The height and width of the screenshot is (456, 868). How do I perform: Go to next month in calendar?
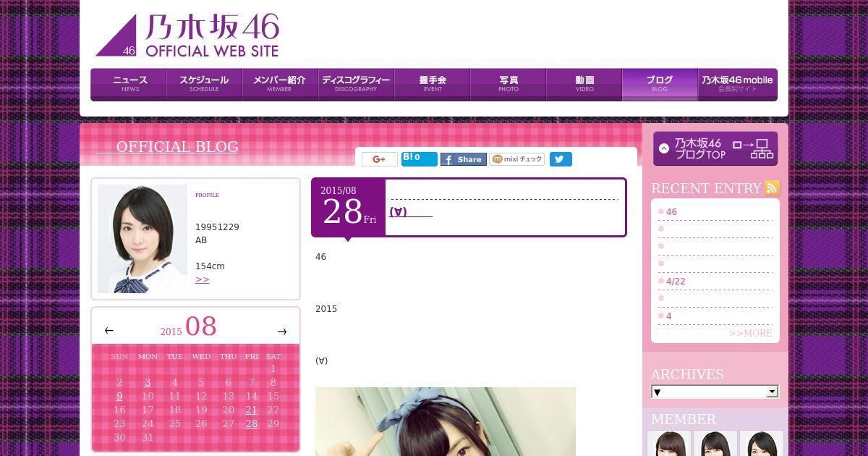pos(282,332)
